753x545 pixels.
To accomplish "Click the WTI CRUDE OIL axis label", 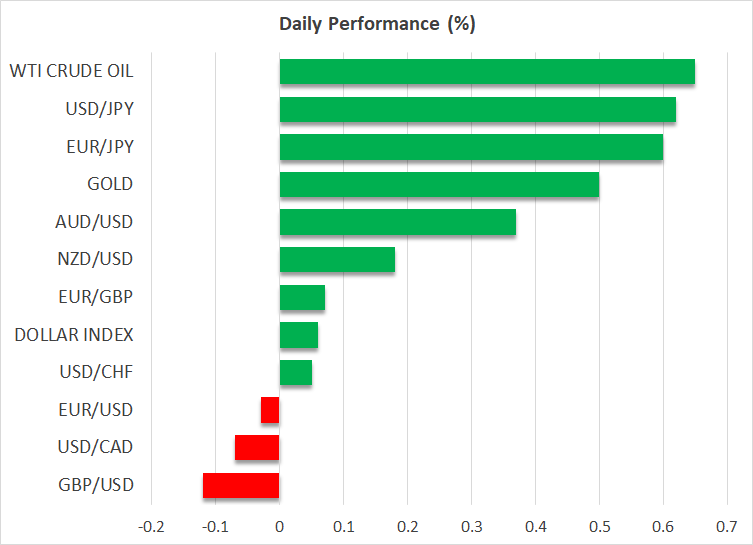I will point(71,71).
